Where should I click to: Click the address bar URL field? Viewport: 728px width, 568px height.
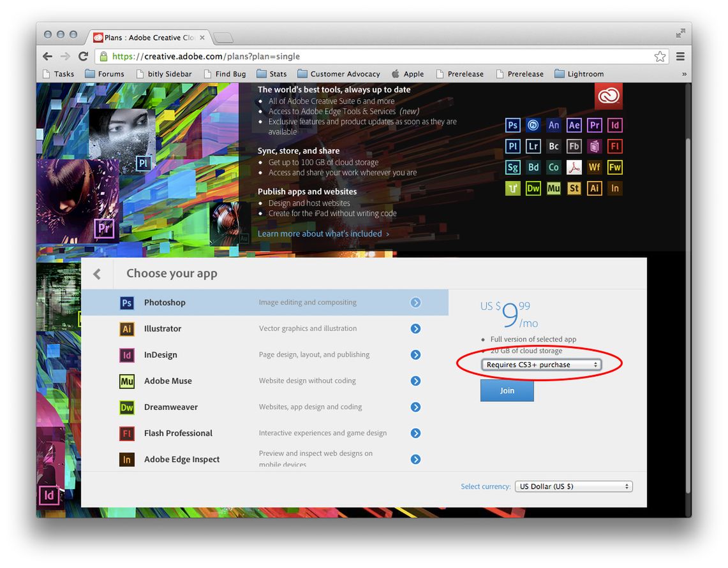382,56
